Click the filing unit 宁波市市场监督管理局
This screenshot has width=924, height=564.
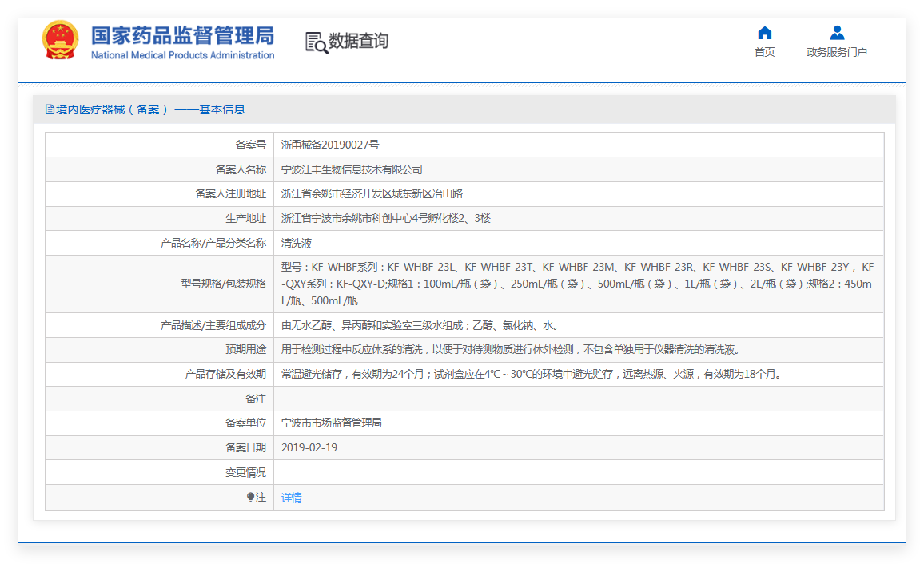pyautogui.click(x=331, y=423)
